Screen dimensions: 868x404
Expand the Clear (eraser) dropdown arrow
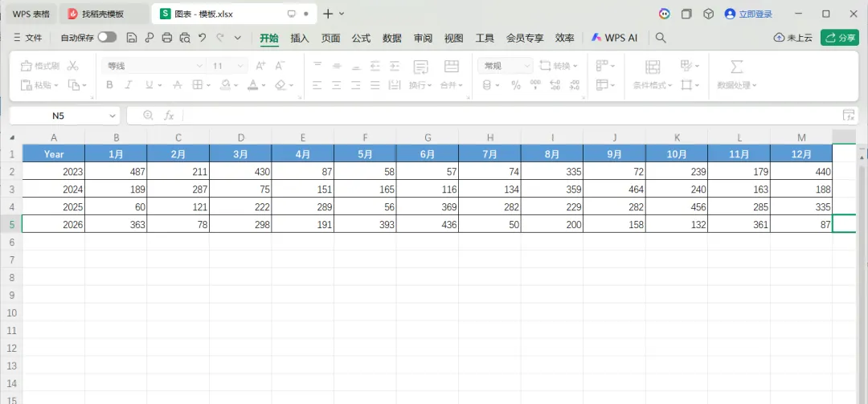tap(291, 86)
